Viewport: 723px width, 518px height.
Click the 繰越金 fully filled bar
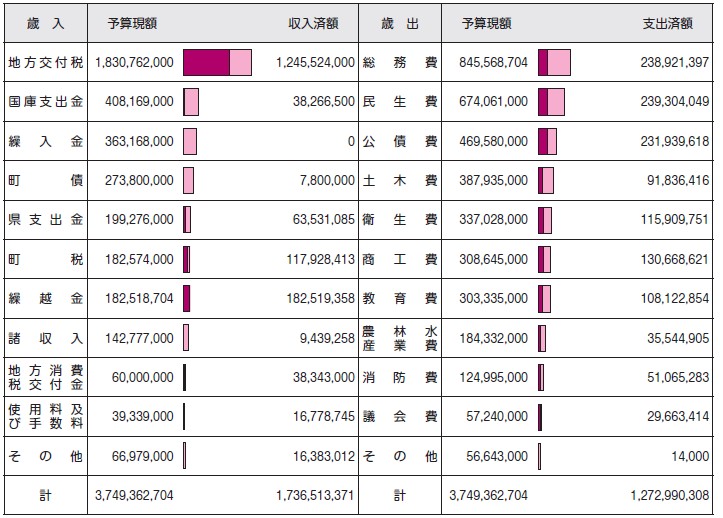pos(186,298)
